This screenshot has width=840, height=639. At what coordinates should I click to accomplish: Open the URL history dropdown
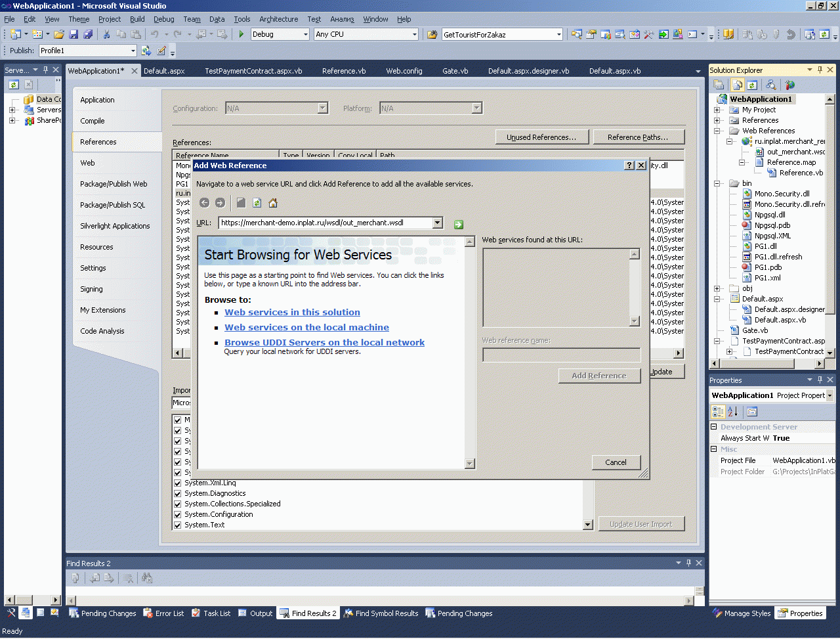[438, 223]
